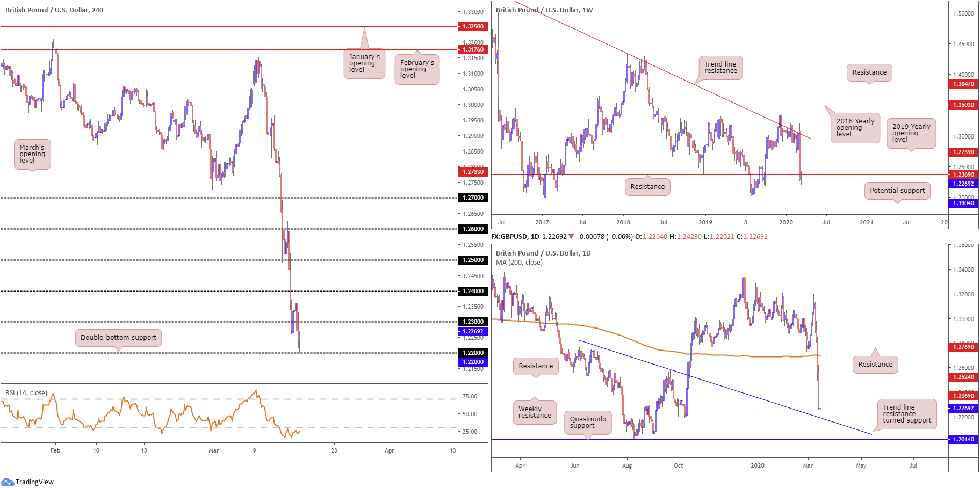Select the black 1.24000 level tag

[x=473, y=291]
